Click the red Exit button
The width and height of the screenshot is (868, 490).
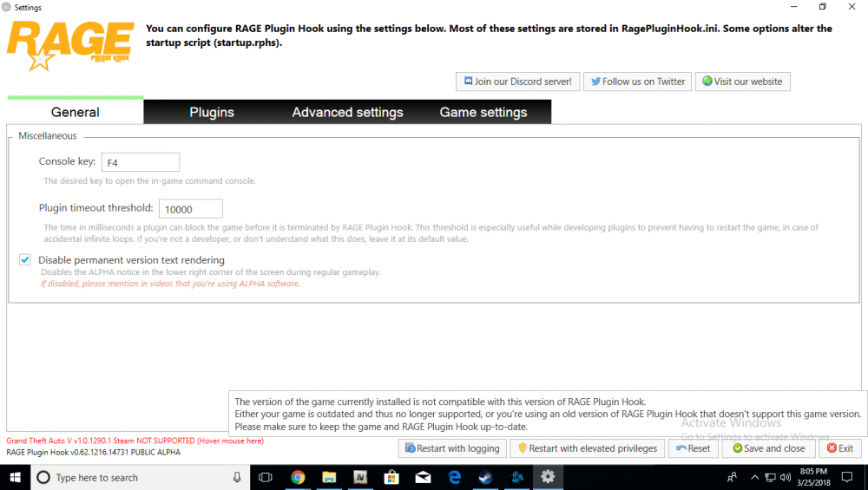(x=839, y=448)
